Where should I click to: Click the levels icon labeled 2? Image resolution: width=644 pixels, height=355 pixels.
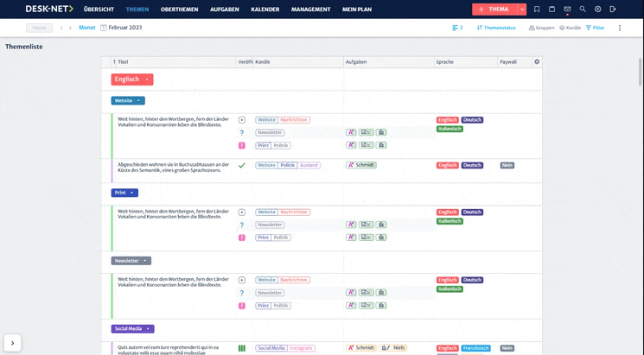tap(457, 28)
